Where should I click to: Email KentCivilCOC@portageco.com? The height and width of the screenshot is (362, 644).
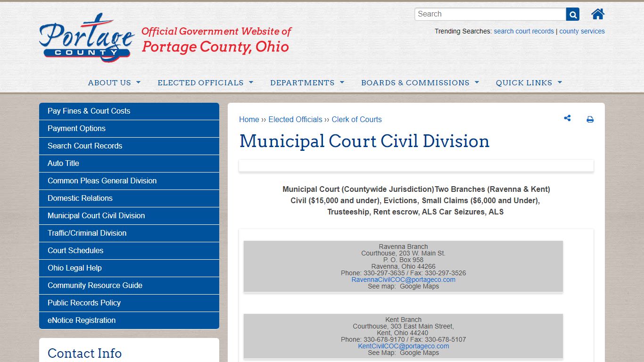pyautogui.click(x=404, y=346)
